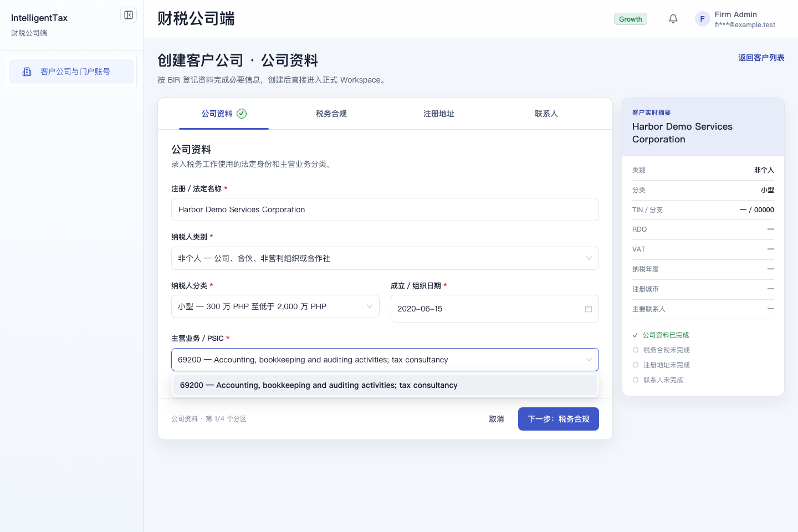
Task: Switch to the 联系人 tab
Action: pos(546,114)
